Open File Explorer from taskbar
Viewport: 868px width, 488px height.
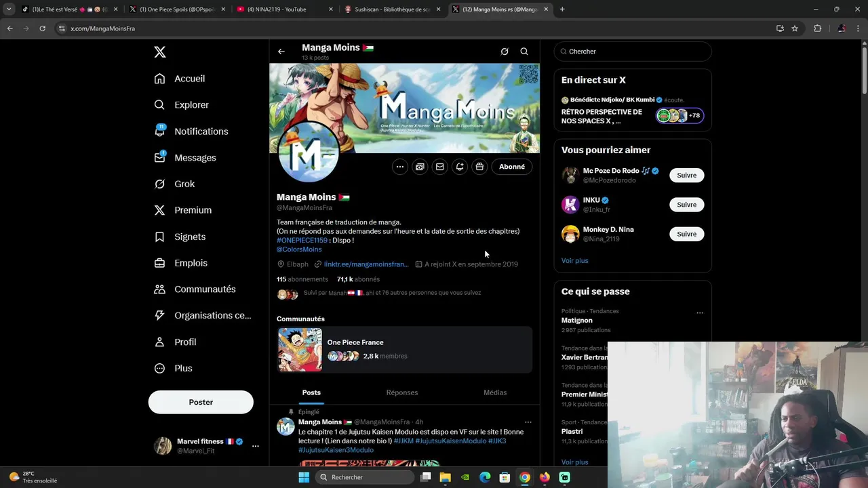tap(446, 477)
